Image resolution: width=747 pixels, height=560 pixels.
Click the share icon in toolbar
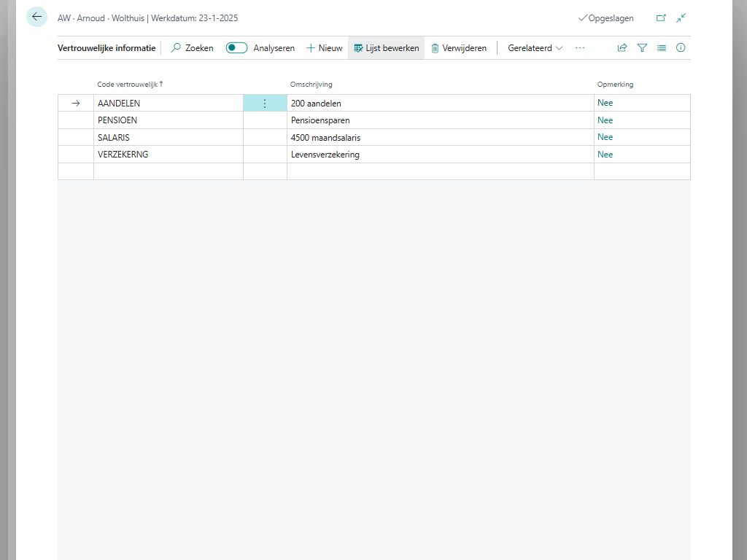pyautogui.click(x=622, y=48)
